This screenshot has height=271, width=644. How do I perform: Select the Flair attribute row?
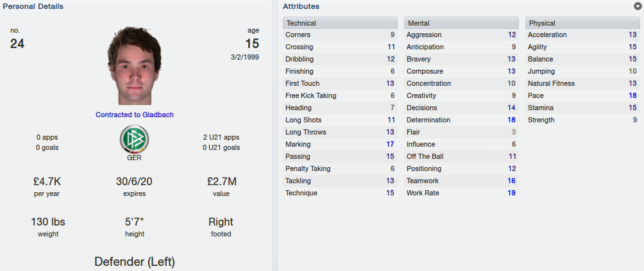461,132
